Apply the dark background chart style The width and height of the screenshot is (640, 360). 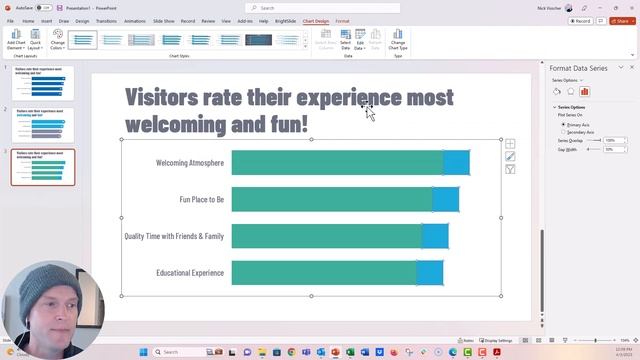point(258,40)
